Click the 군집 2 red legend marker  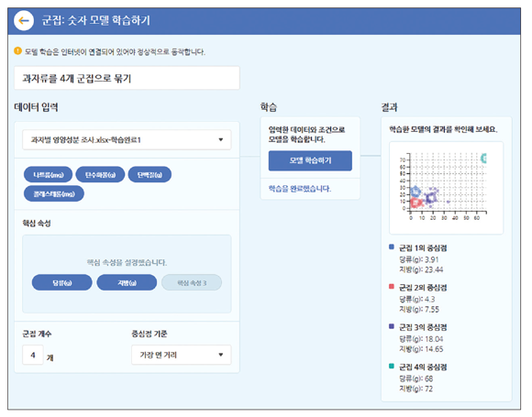[392, 287]
